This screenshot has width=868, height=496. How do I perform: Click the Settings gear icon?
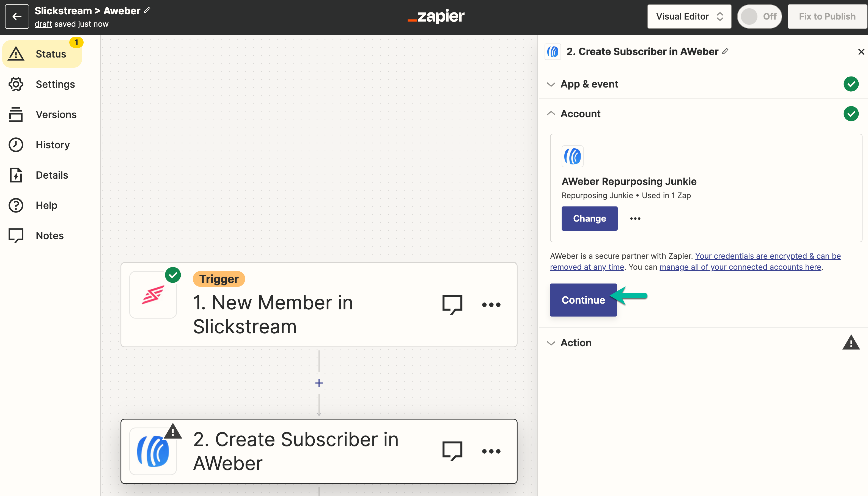pyautogui.click(x=16, y=84)
